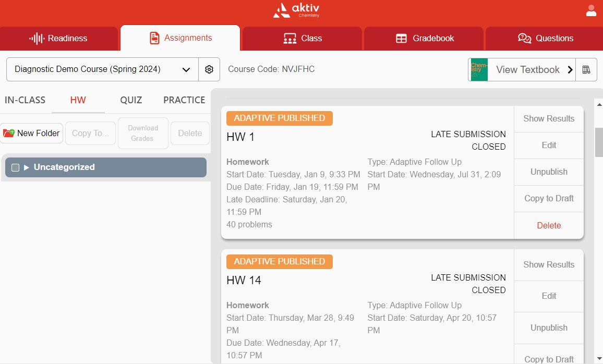Click the course settings gear icon
The image size is (603, 364).
tap(209, 69)
